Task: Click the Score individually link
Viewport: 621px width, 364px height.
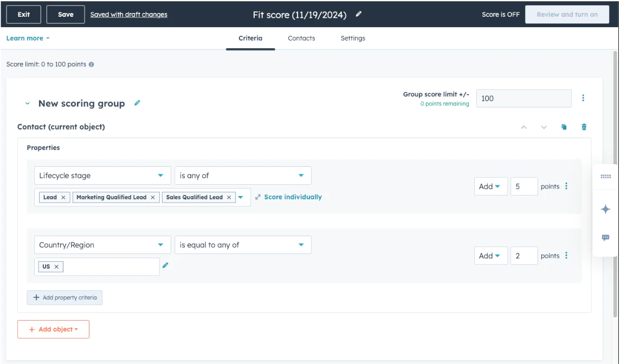Action: click(x=292, y=197)
